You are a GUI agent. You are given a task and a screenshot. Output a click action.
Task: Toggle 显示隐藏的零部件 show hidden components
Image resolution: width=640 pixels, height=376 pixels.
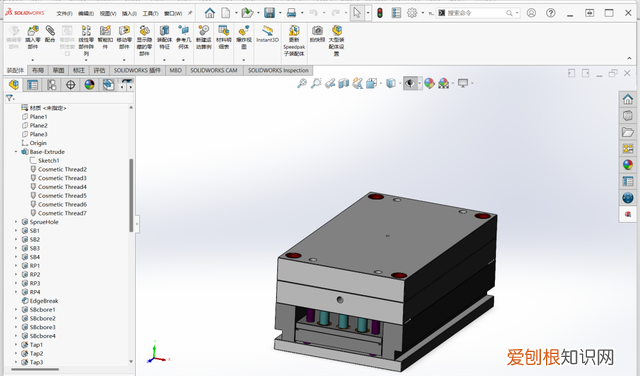(144, 40)
